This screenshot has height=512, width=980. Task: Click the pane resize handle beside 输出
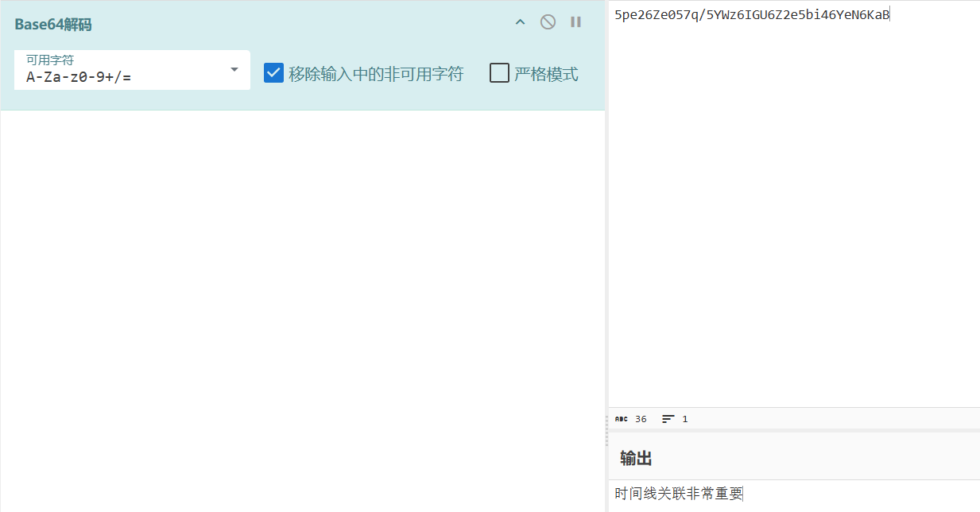(606, 432)
